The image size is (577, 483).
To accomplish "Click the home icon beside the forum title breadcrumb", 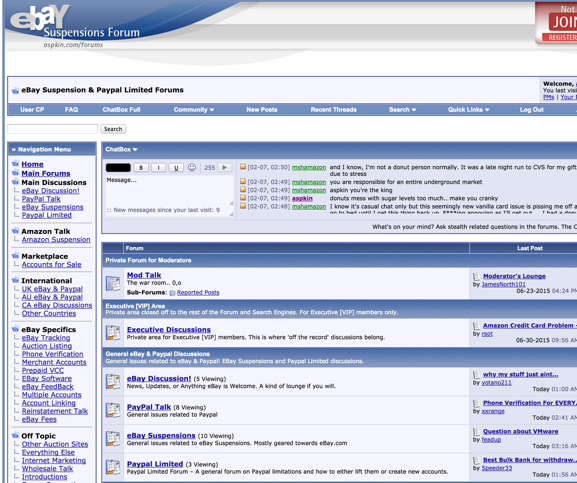I will [15, 90].
